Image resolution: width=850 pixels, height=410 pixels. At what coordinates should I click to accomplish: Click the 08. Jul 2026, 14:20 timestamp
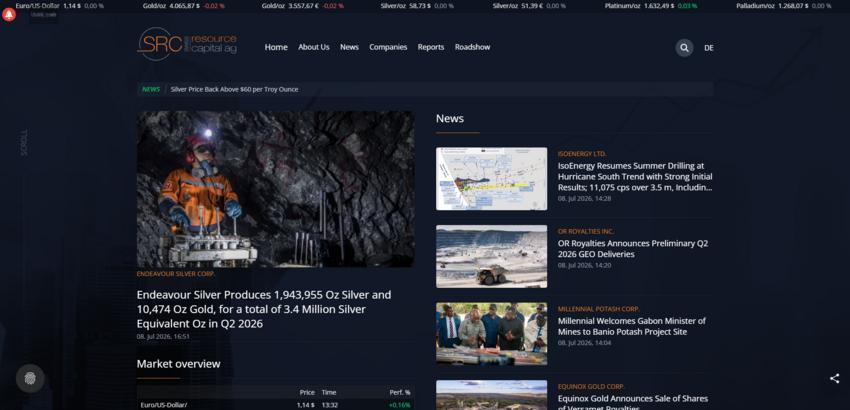tap(584, 266)
